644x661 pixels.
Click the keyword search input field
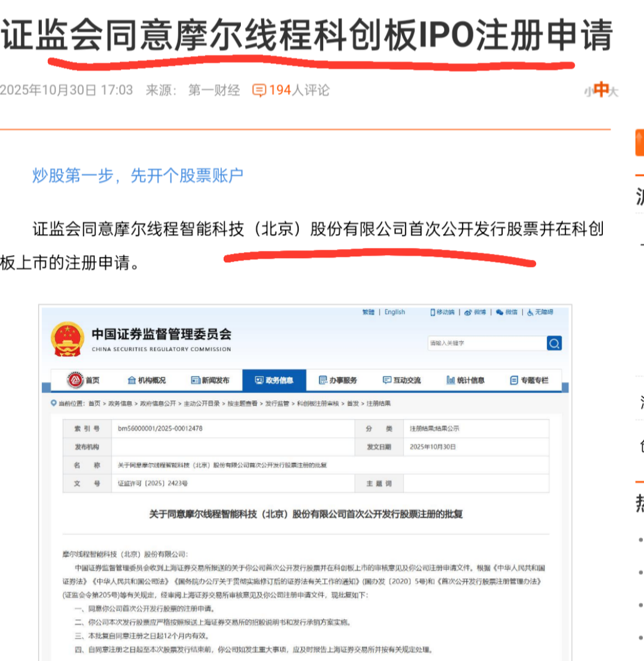(x=487, y=343)
